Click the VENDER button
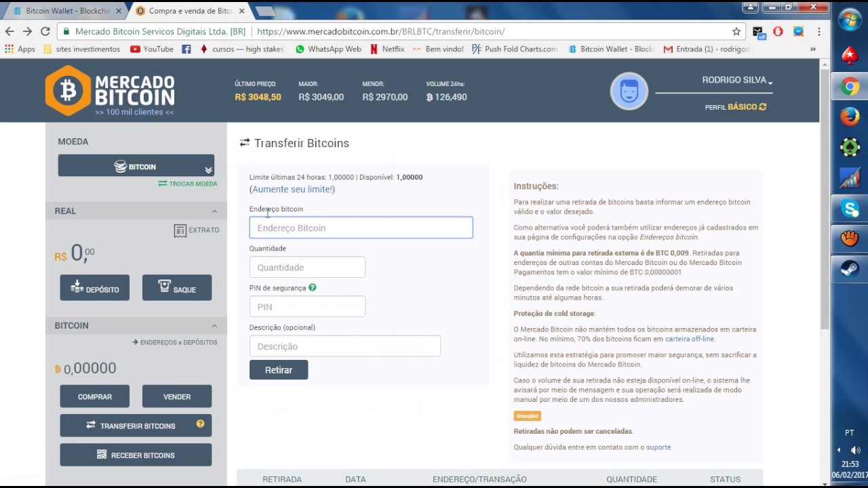Image resolution: width=868 pixels, height=488 pixels. tap(177, 396)
